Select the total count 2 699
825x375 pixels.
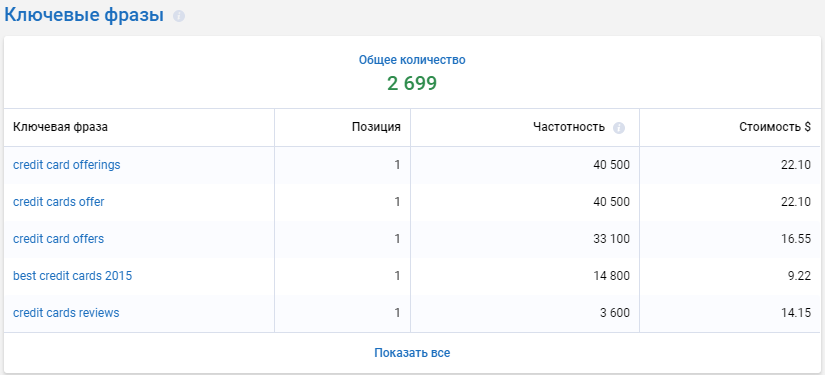click(x=412, y=84)
